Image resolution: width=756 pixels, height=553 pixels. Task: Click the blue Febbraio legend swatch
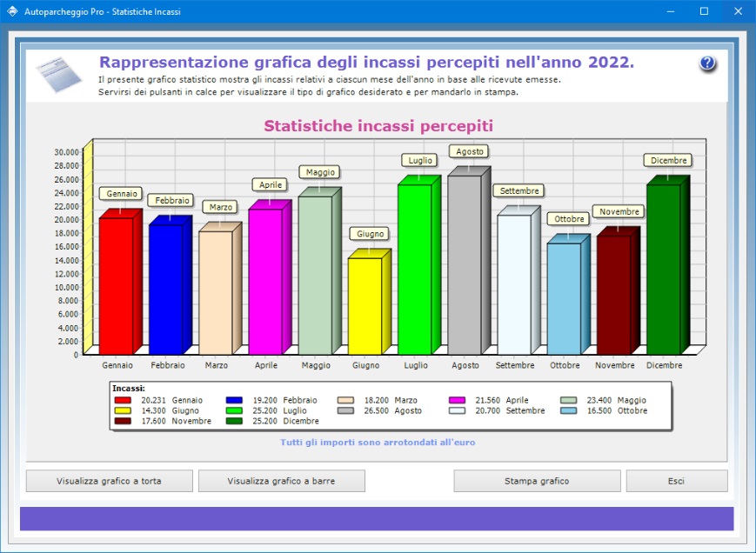pos(234,400)
